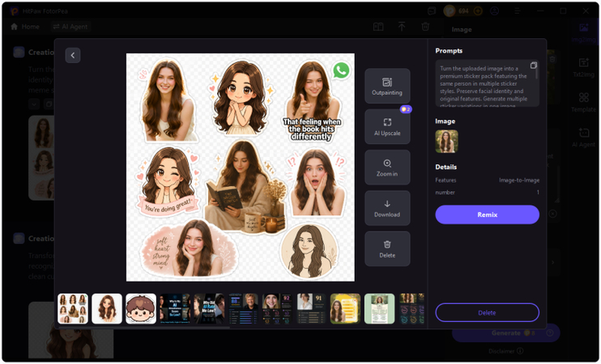Click the HitPaw FotorPea app logo

(x=15, y=11)
